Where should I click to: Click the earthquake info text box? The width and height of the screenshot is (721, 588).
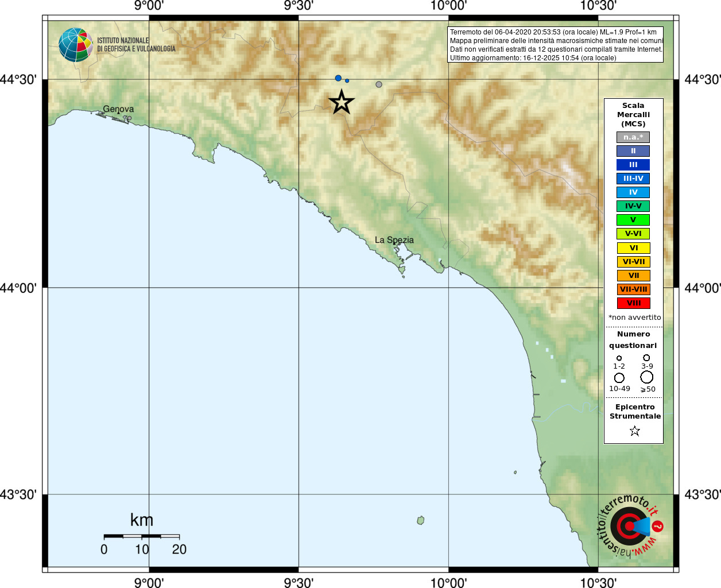point(556,45)
